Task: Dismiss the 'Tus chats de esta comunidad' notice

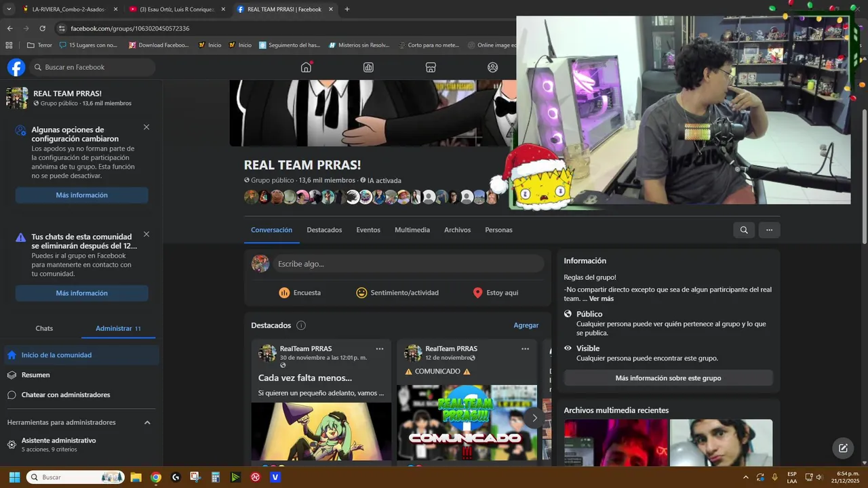Action: (x=146, y=235)
